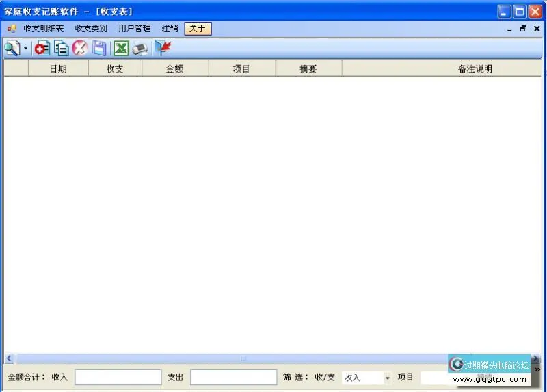Screen dimensions: 547x392
Task: Click the horizontal scrollbar thumb
Action: click(243, 358)
